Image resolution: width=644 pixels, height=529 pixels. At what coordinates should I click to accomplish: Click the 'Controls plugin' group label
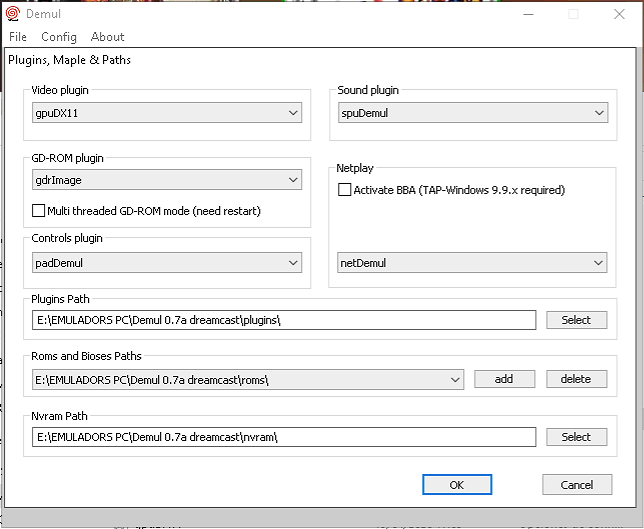tap(67, 238)
